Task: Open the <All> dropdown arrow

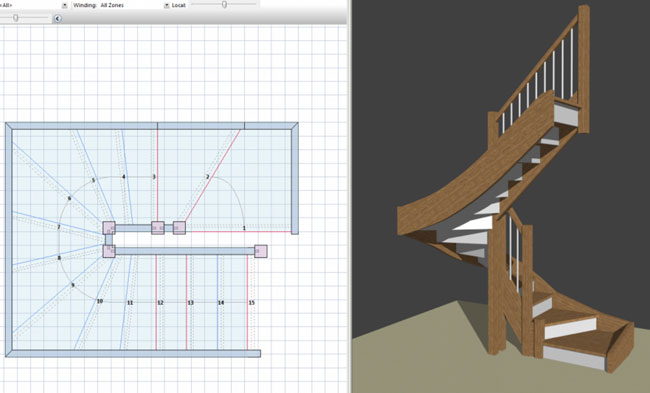Action: point(65,5)
